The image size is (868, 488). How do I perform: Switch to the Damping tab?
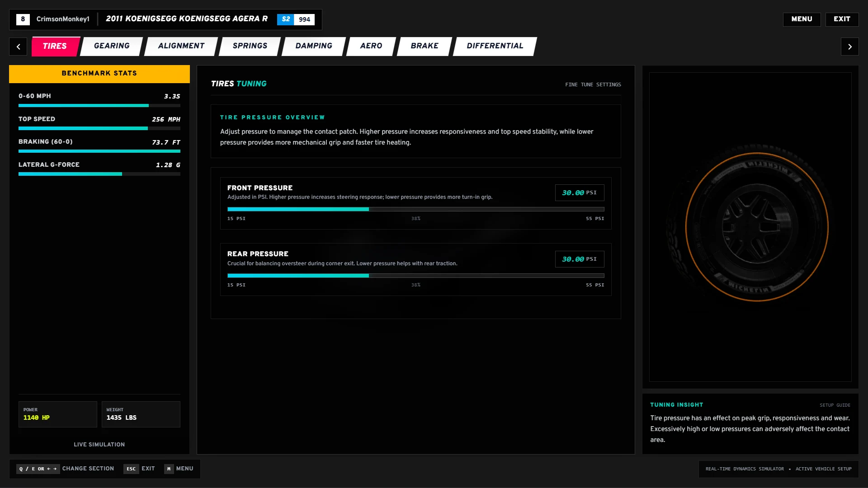click(313, 46)
